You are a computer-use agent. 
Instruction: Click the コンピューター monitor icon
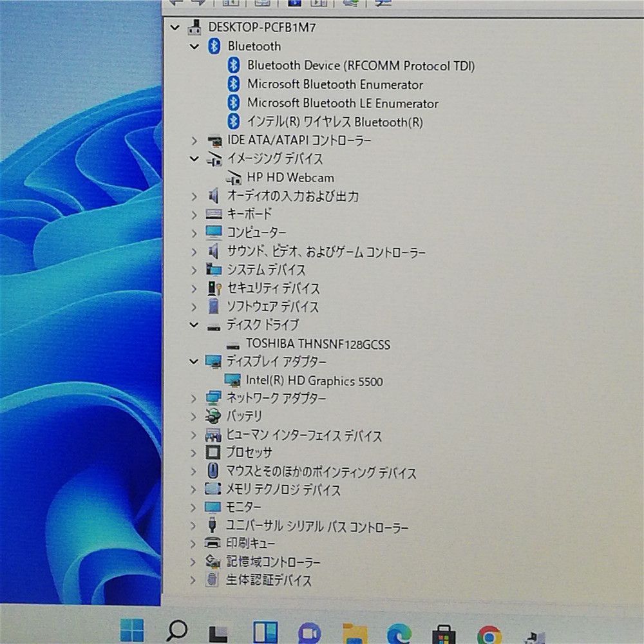coord(214,232)
